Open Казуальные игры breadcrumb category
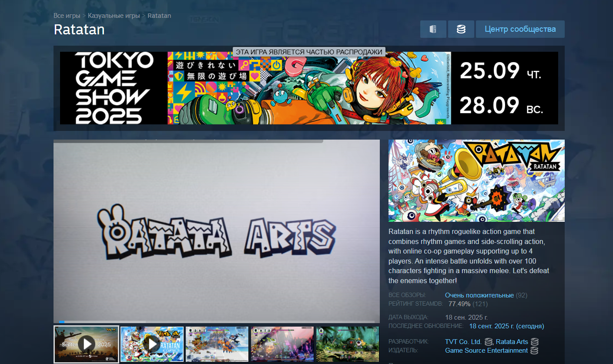This screenshot has width=613, height=364. pyautogui.click(x=114, y=16)
